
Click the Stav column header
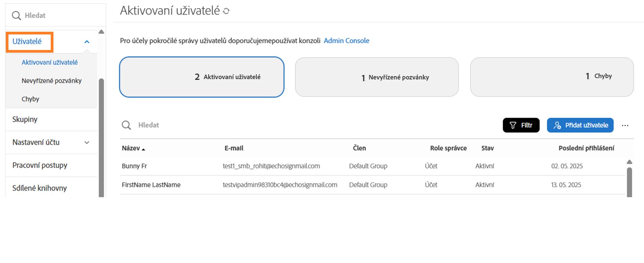click(x=487, y=148)
